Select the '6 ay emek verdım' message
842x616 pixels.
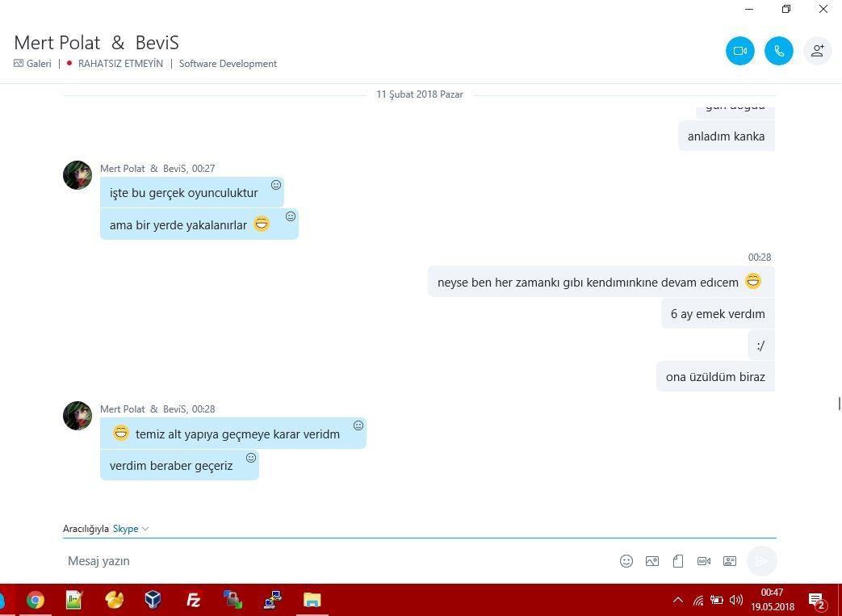718,313
